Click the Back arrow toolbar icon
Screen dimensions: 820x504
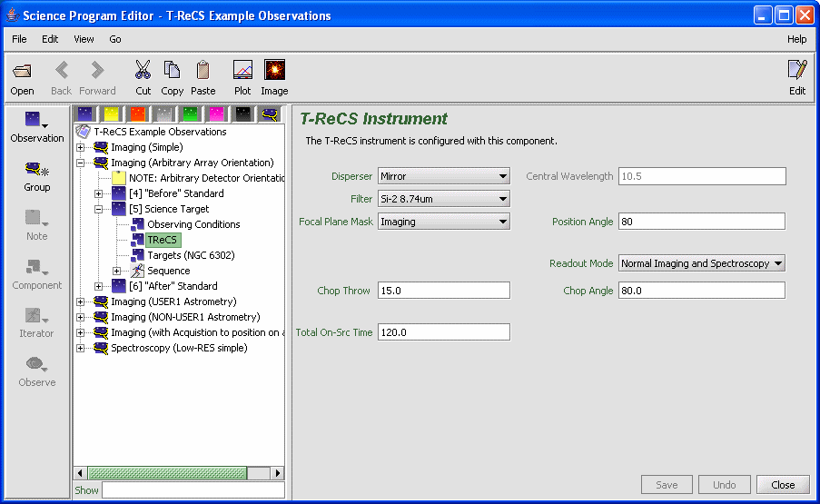(62, 70)
